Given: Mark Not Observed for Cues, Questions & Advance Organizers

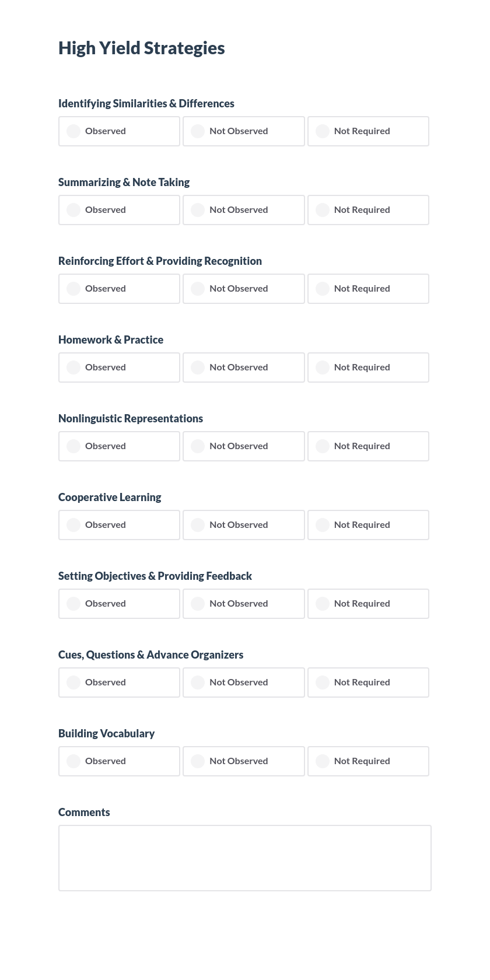Looking at the screenshot, I should [243, 682].
